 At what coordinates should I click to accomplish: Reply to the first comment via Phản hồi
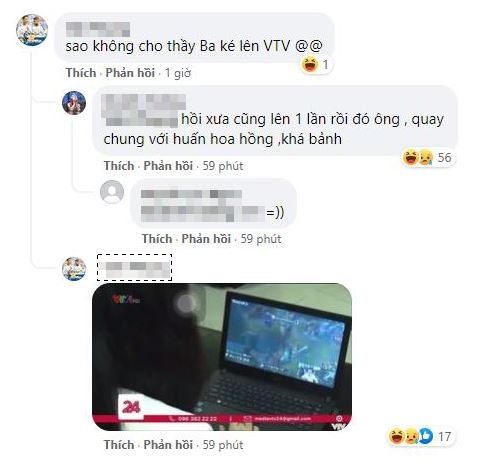pos(130,73)
